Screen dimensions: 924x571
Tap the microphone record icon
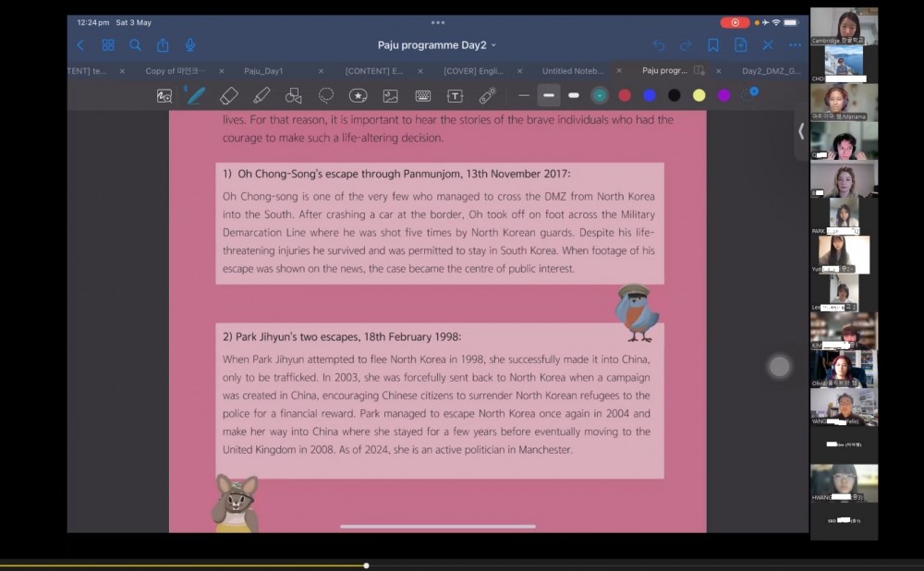[x=189, y=45]
